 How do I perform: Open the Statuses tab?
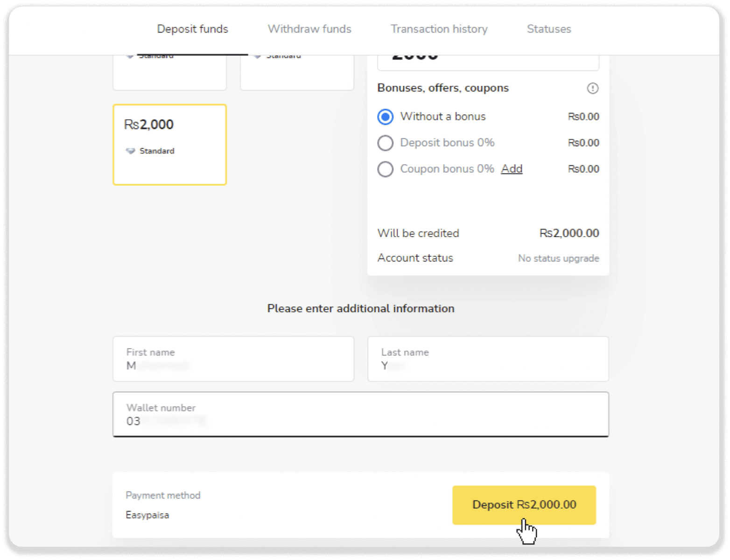(549, 29)
